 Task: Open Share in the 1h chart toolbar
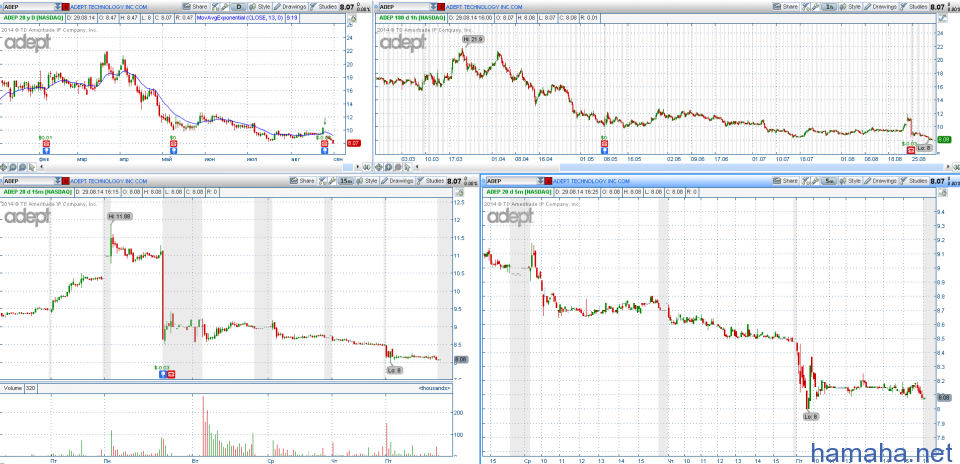[786, 6]
